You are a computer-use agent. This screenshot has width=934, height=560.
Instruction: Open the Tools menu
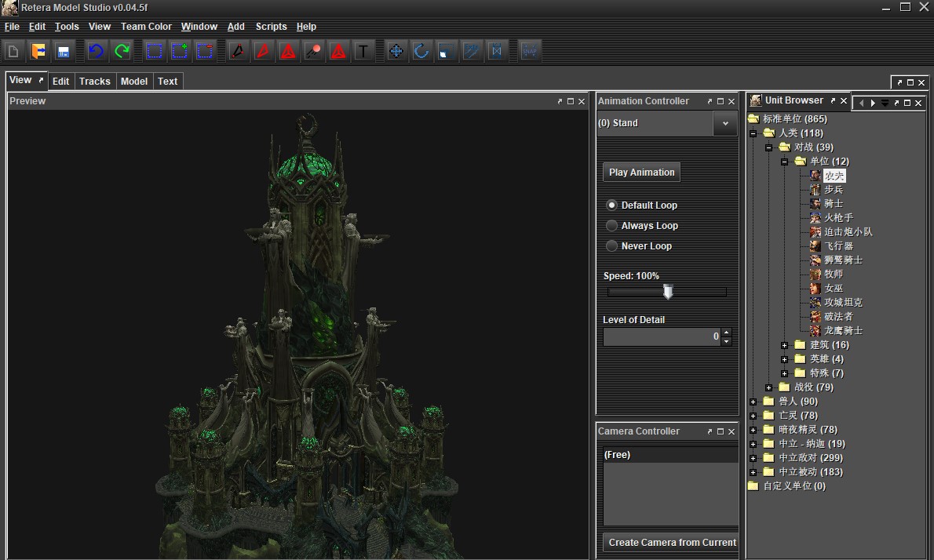coord(67,27)
